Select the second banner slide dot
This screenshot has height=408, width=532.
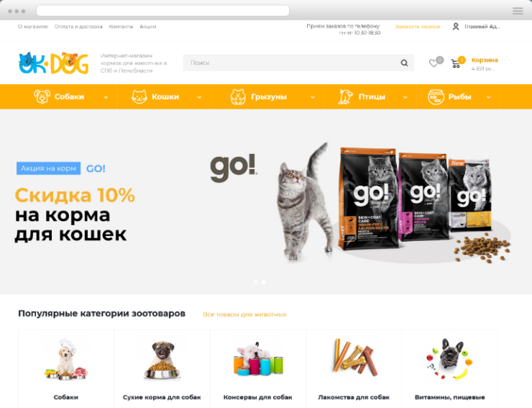(264, 282)
